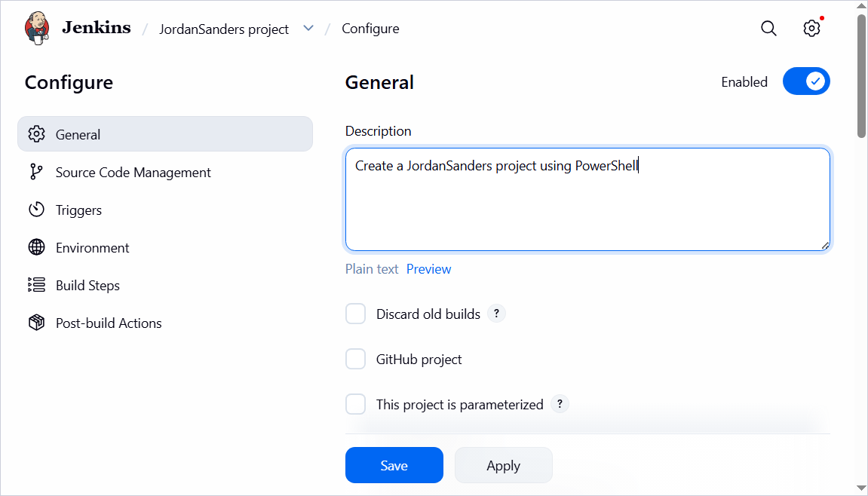Click the Post-build Actions box icon
The image size is (868, 496).
click(36, 323)
